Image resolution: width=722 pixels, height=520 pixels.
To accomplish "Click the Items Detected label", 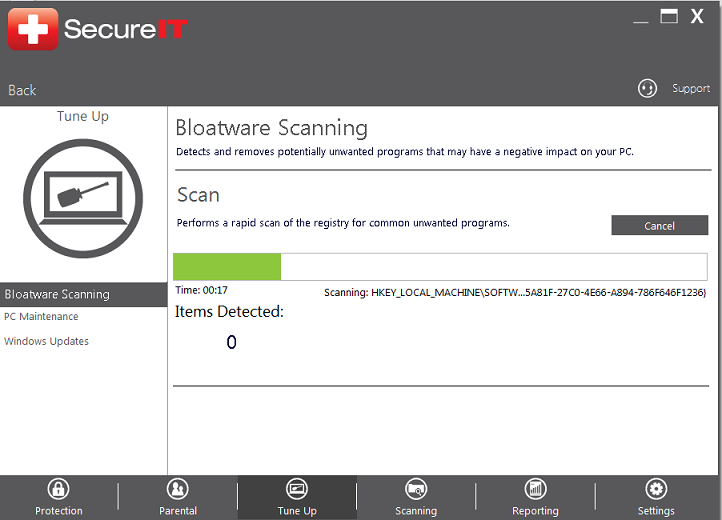I will (x=229, y=312).
